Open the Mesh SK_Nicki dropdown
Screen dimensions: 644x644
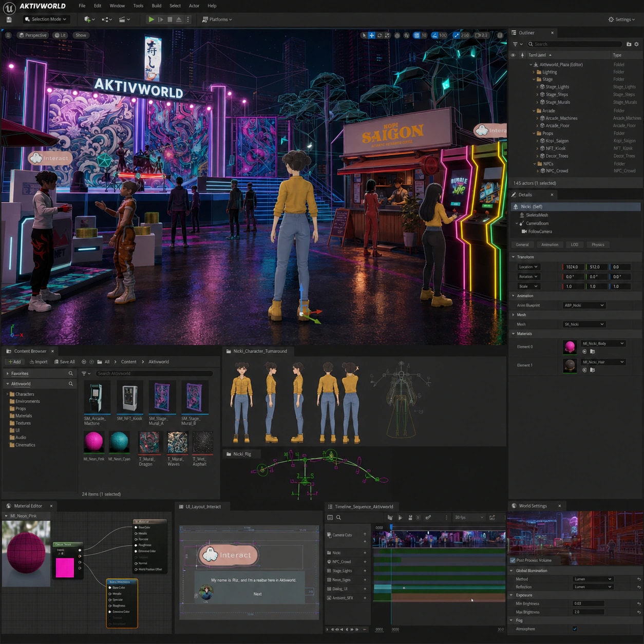(584, 325)
